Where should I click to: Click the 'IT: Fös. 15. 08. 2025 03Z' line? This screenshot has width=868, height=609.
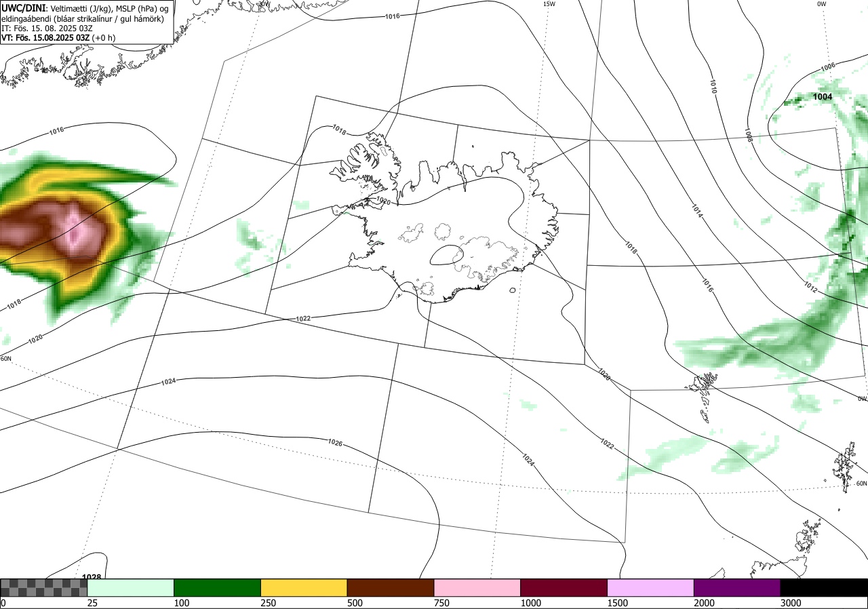pyautogui.click(x=45, y=28)
